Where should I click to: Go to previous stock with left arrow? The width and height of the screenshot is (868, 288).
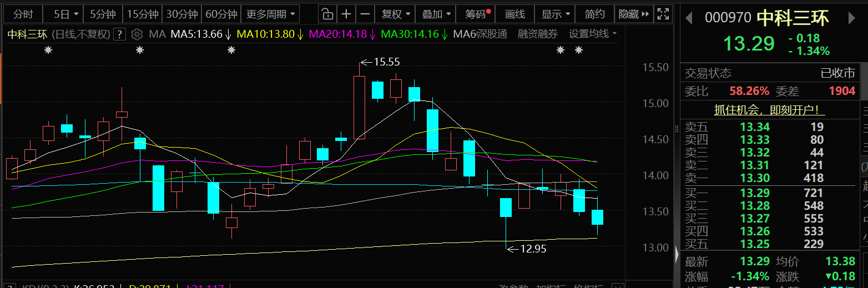coord(689,18)
